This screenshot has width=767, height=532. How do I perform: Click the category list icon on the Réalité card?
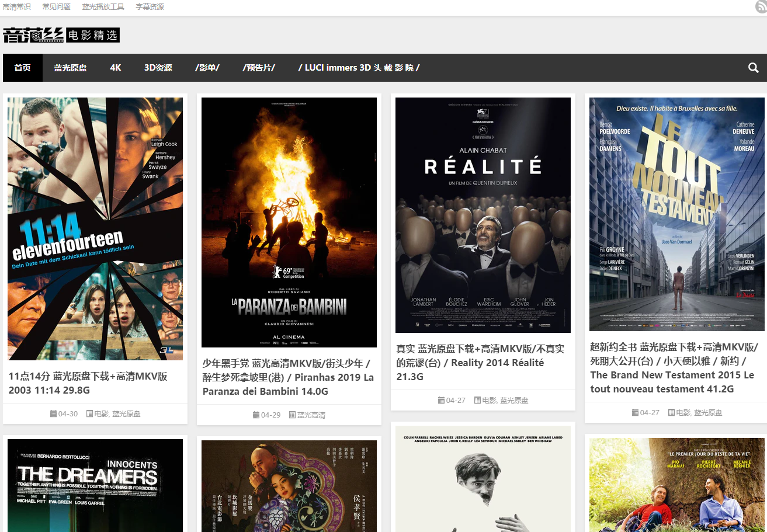[477, 401]
